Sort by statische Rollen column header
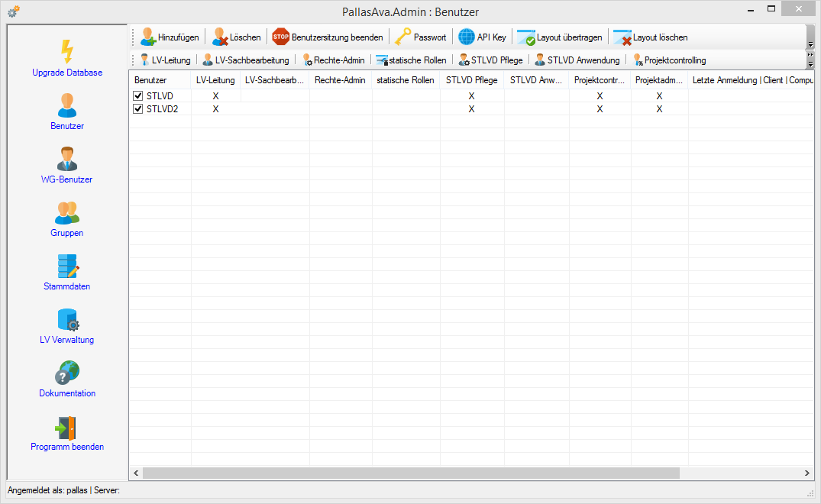 tap(406, 80)
